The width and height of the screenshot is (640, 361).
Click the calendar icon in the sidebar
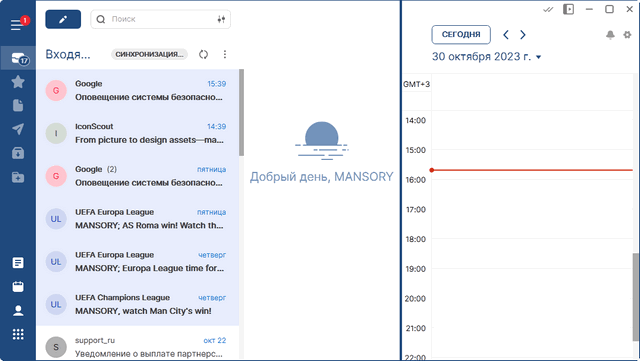tap(18, 286)
